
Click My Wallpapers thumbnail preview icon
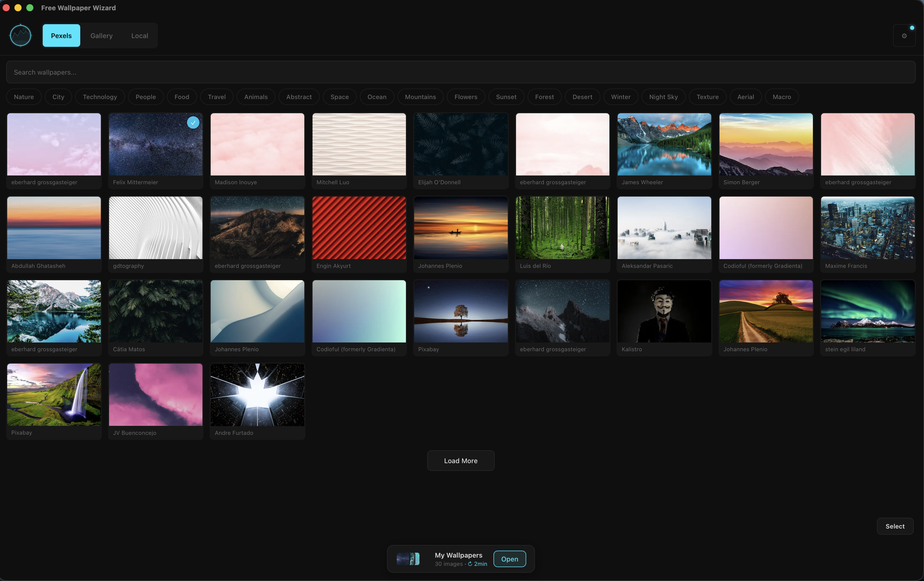[x=408, y=559]
